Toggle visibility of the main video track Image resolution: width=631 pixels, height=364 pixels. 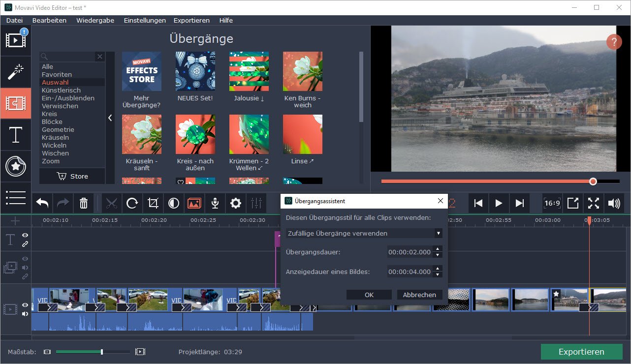25,305
